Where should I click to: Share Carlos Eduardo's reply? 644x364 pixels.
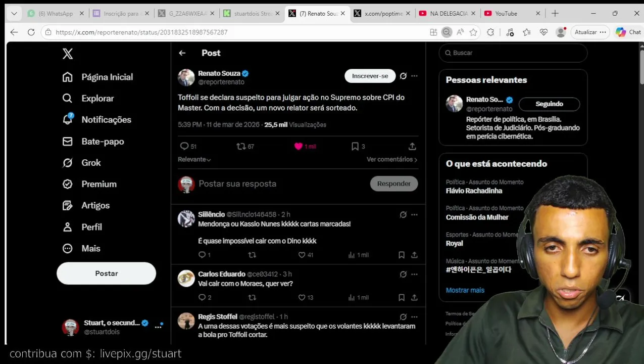tap(414, 297)
